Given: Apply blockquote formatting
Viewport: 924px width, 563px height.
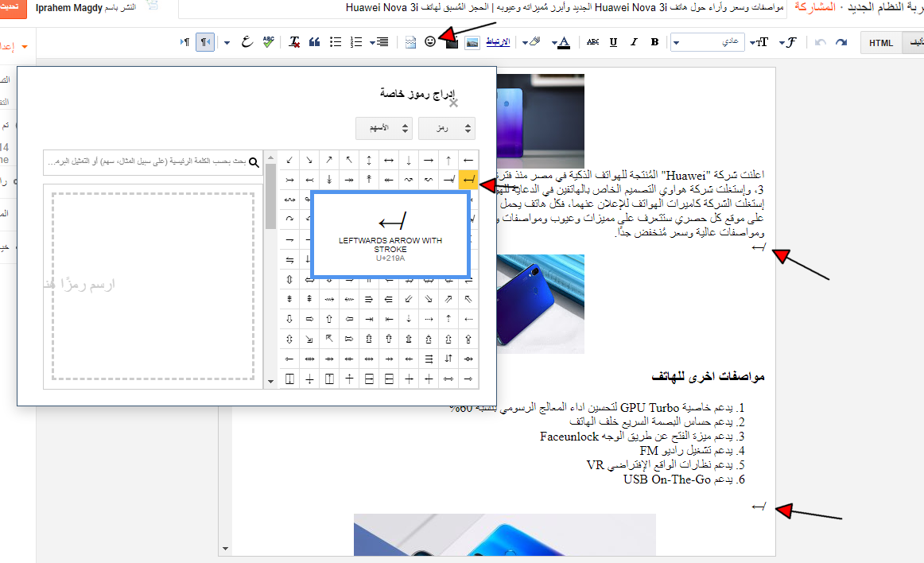Looking at the screenshot, I should point(315,42).
